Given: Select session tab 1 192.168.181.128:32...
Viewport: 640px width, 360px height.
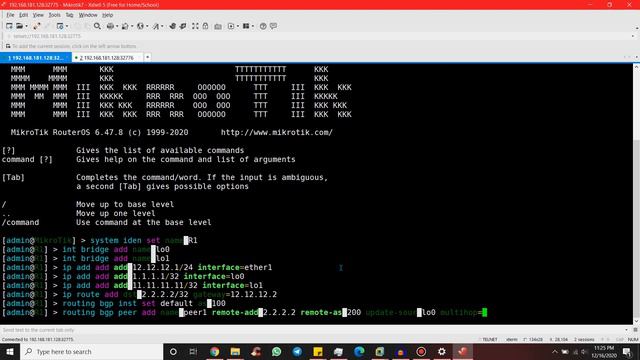Looking at the screenshot, I should [x=36, y=58].
